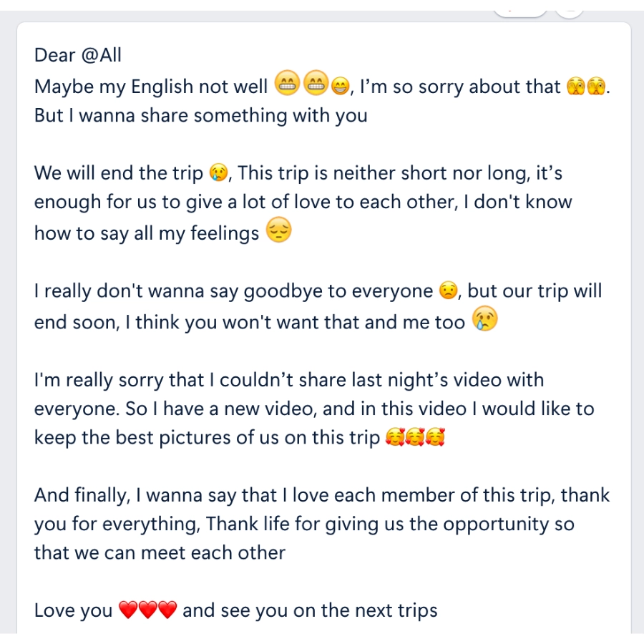This screenshot has height=644, width=644.
Task: Click the red hearts after 'Love you'
Action: tap(148, 610)
